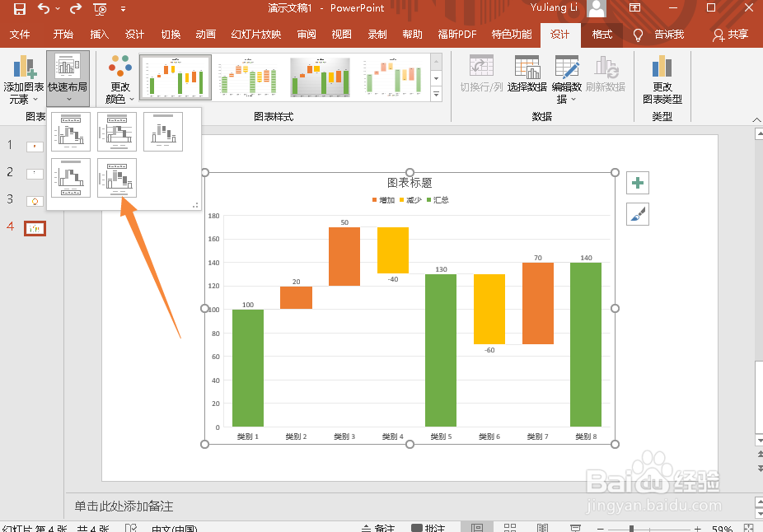The image size is (763, 532).
Task: Open the 文件 menu
Action: point(20,34)
